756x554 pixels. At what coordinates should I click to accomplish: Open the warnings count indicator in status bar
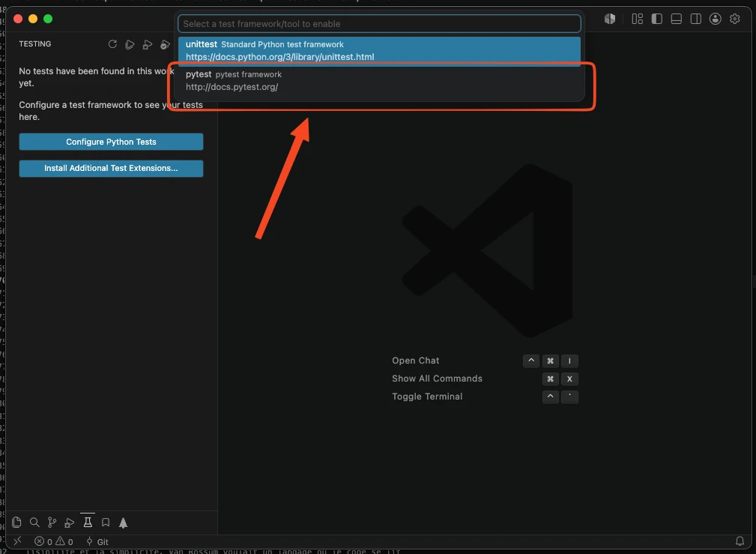tap(64, 541)
